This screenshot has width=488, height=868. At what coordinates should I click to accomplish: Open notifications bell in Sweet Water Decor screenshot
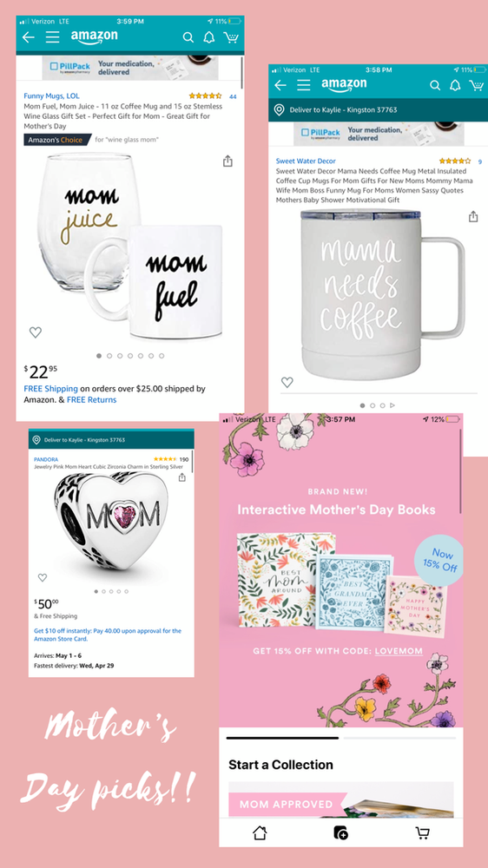[455, 85]
